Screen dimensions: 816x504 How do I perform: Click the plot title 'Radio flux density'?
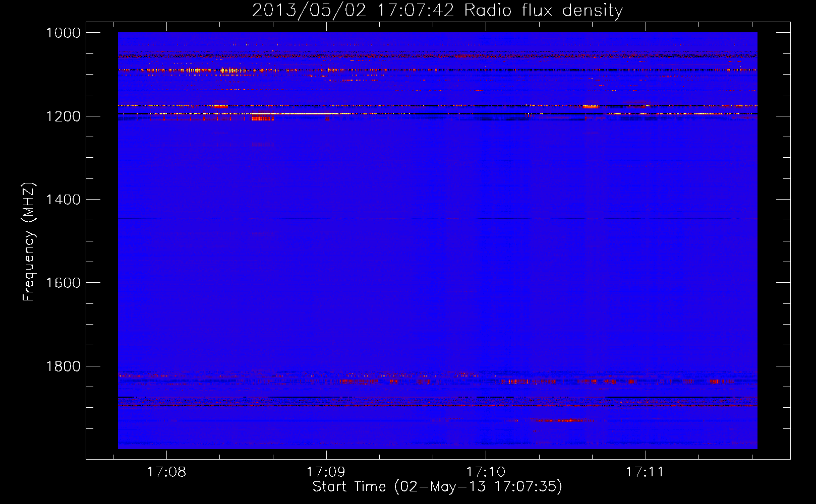(437, 11)
